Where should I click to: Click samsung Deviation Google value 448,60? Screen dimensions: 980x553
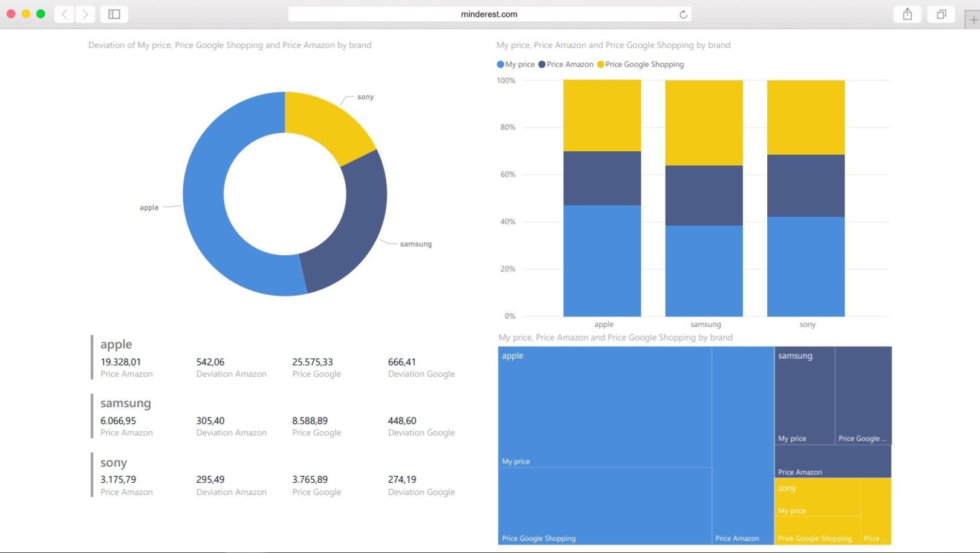[402, 420]
